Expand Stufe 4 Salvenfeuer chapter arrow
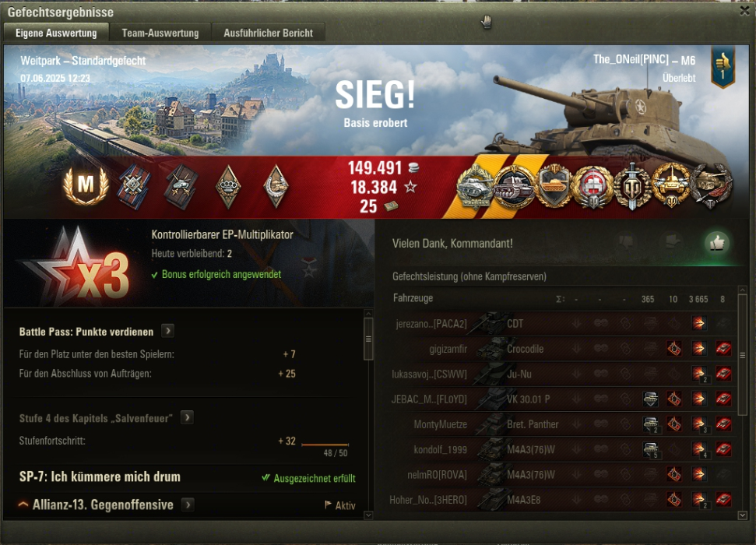The height and width of the screenshot is (545, 756). pos(187,417)
